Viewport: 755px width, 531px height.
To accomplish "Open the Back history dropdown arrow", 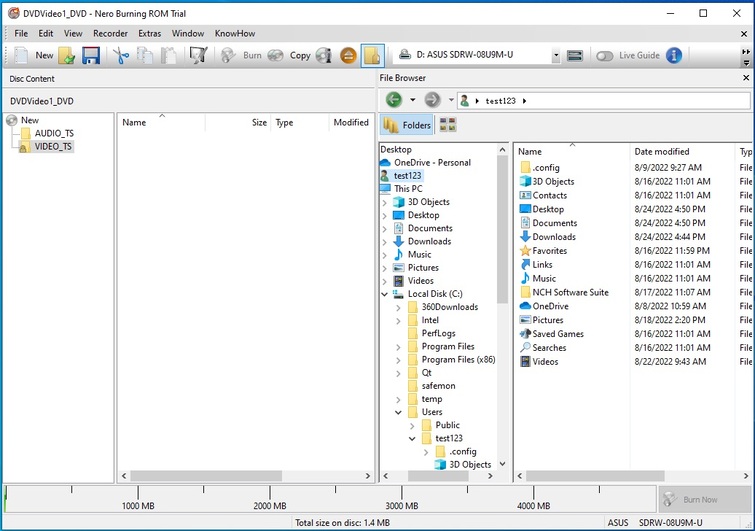I will tap(413, 100).
